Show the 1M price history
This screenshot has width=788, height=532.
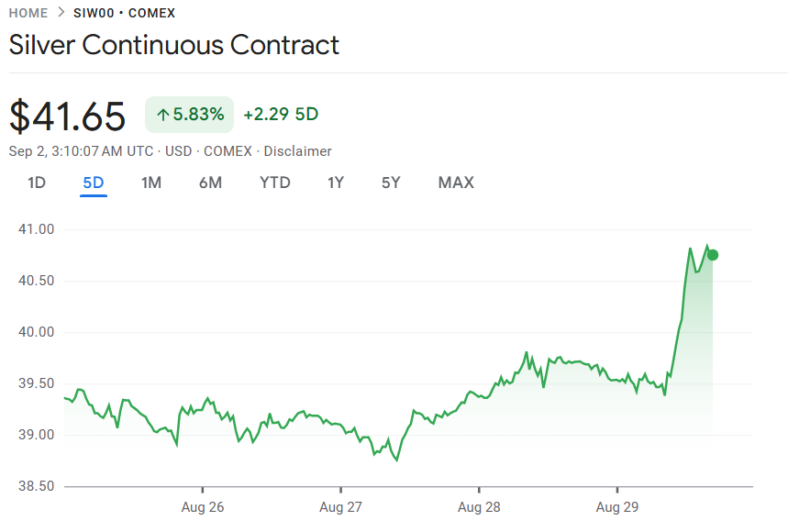151,183
